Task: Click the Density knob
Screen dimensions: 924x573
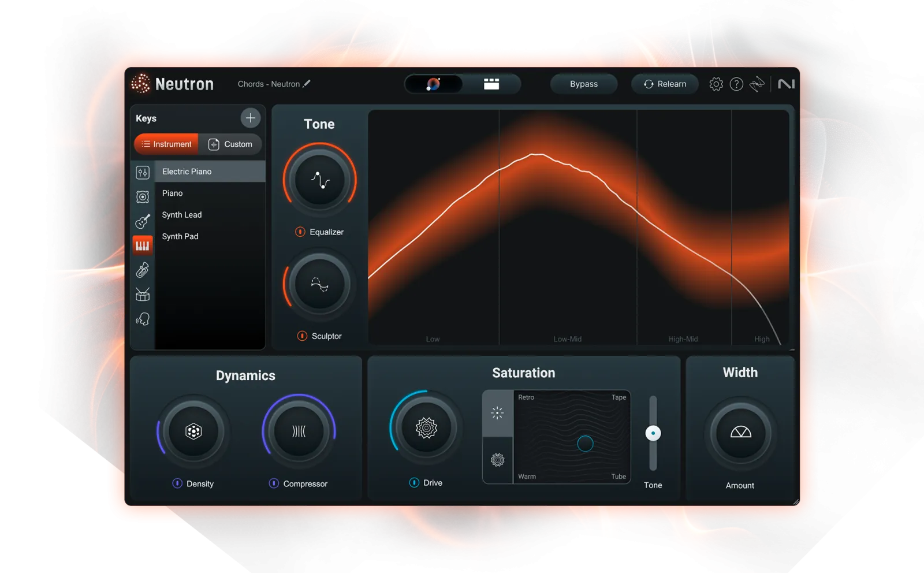Action: [x=193, y=431]
